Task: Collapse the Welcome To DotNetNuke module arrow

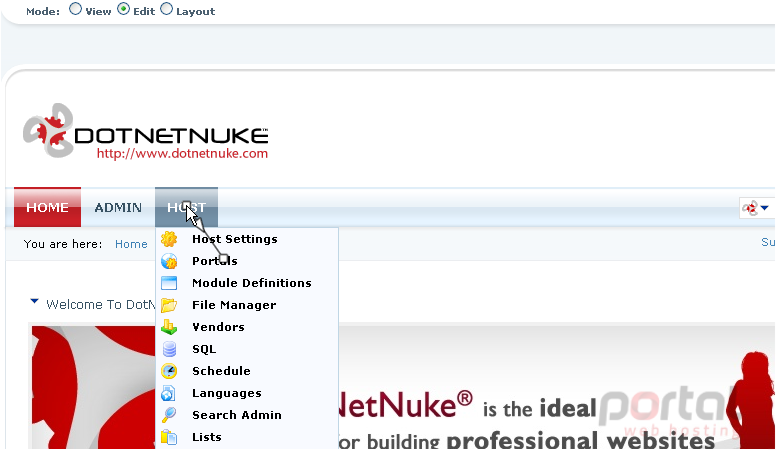Action: (34, 301)
